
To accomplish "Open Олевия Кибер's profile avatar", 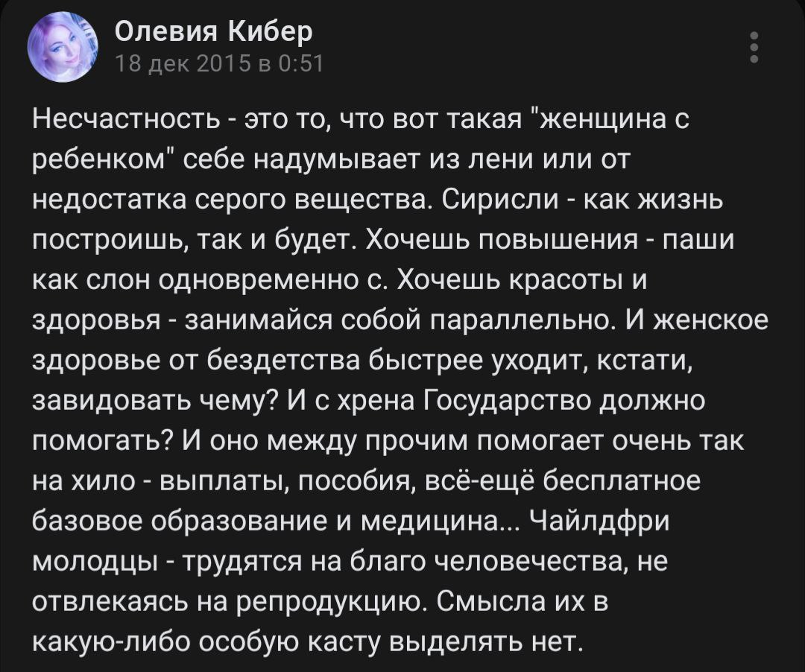I will tap(63, 47).
